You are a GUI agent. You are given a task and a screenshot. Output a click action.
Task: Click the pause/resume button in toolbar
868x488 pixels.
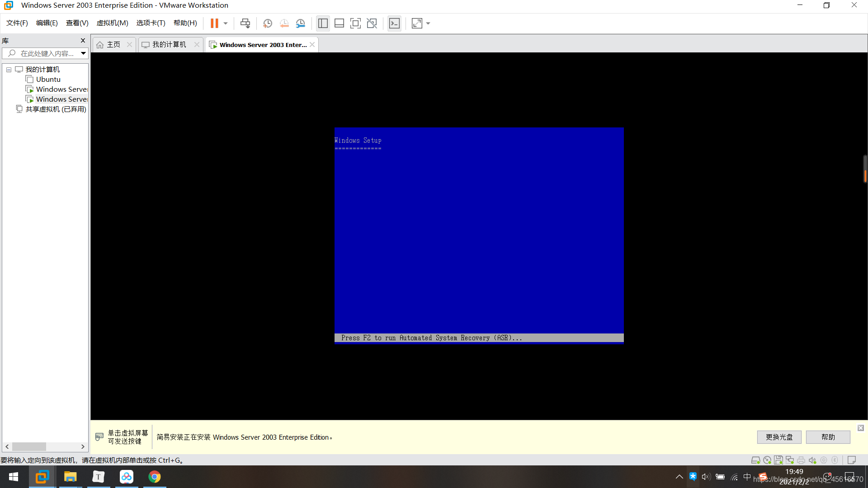pyautogui.click(x=214, y=23)
